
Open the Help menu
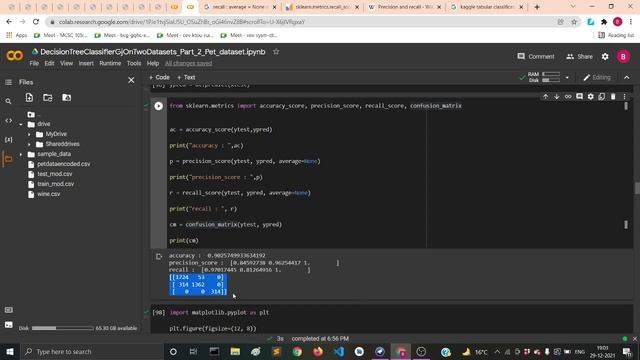coord(153,64)
